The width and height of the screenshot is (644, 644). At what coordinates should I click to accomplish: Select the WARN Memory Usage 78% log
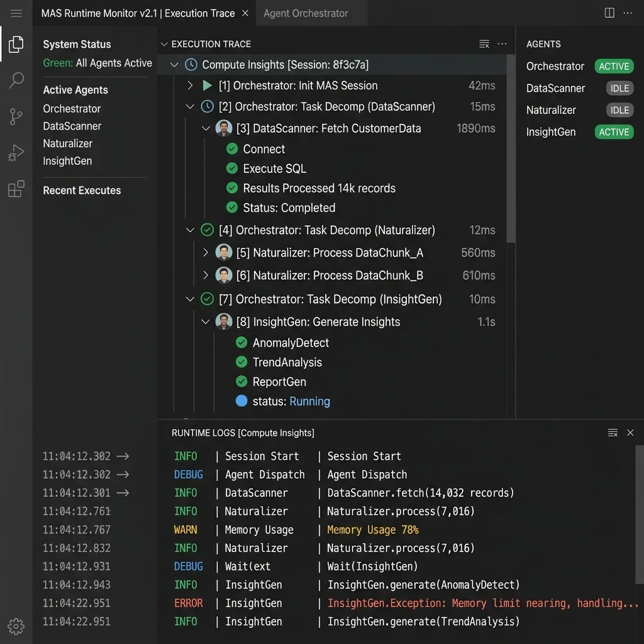click(x=296, y=530)
